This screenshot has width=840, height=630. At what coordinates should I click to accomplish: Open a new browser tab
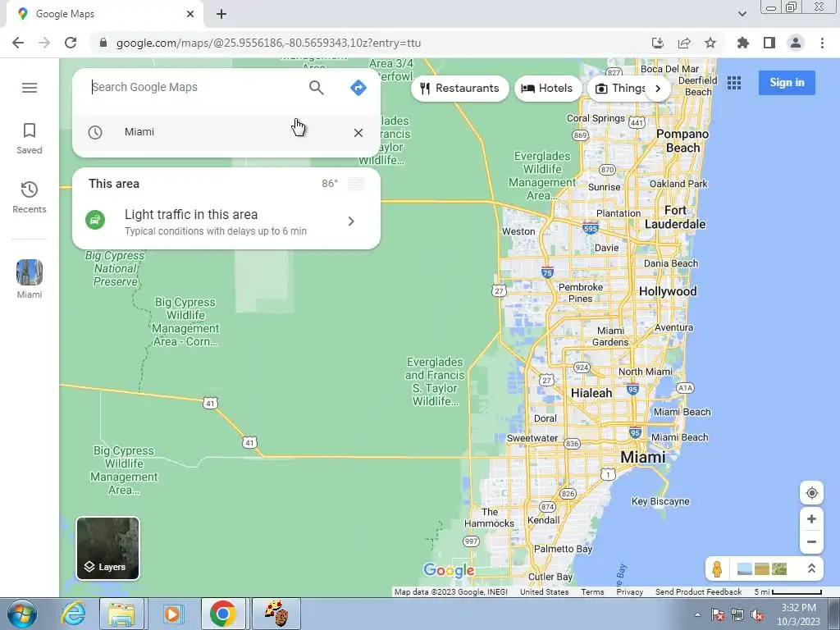221,14
